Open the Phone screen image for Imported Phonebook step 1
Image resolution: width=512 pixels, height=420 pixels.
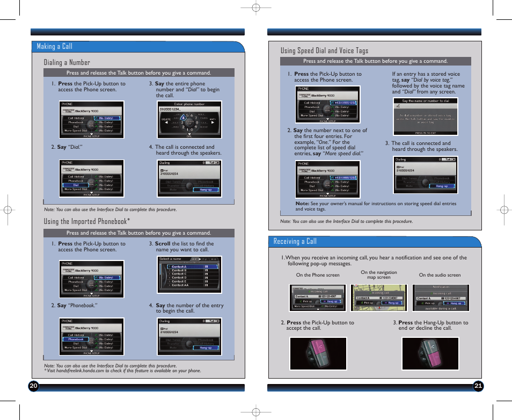coord(91,279)
